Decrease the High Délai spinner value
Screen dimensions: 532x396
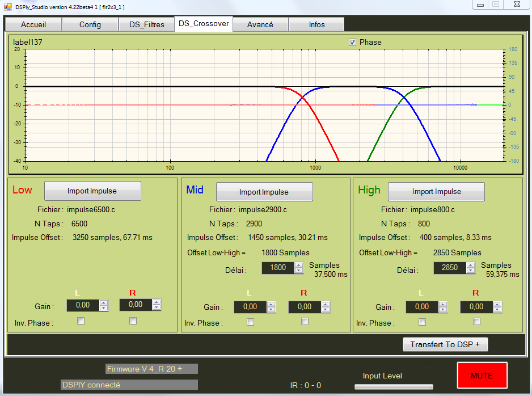[471, 271]
